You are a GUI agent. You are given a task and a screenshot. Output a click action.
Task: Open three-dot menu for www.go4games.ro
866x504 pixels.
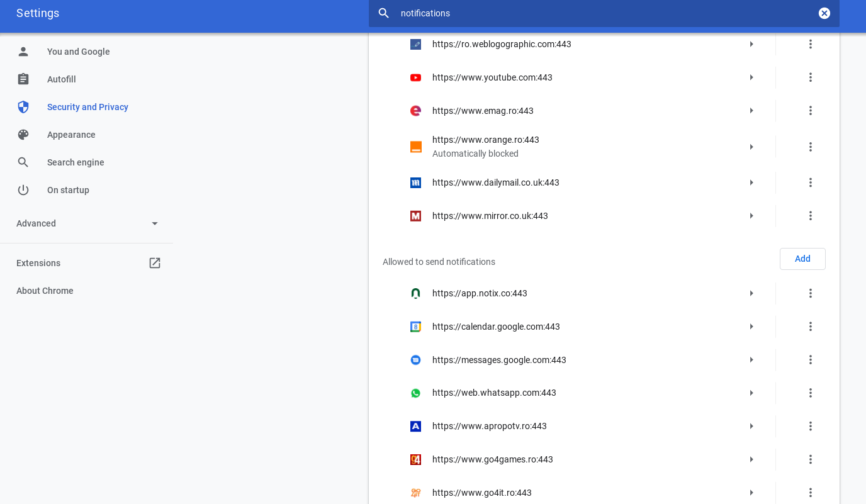811,459
